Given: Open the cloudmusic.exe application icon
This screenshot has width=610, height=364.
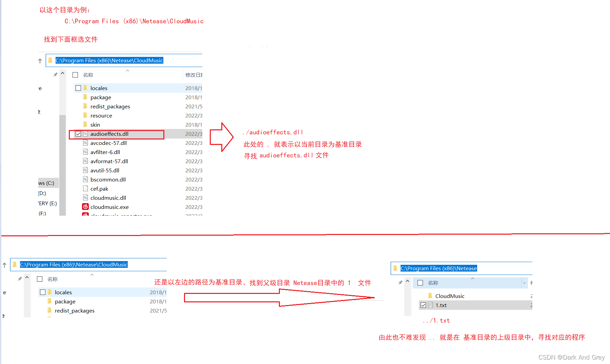Looking at the screenshot, I should (85, 207).
